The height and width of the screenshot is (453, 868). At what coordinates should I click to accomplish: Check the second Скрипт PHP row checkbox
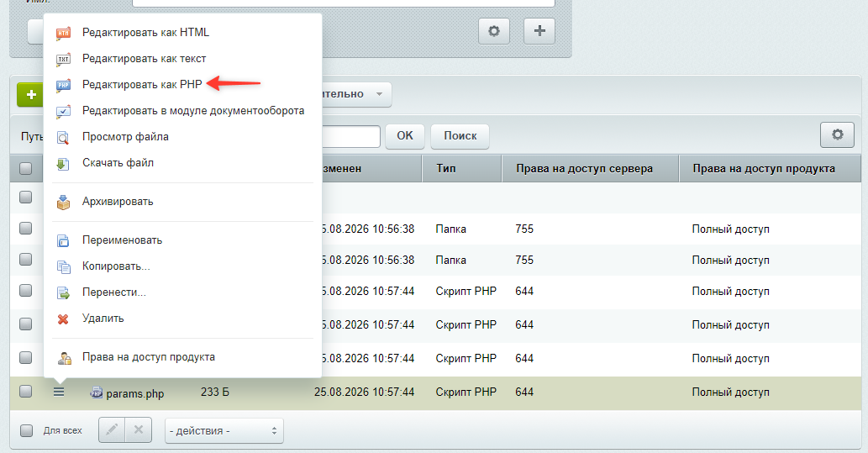click(25, 324)
